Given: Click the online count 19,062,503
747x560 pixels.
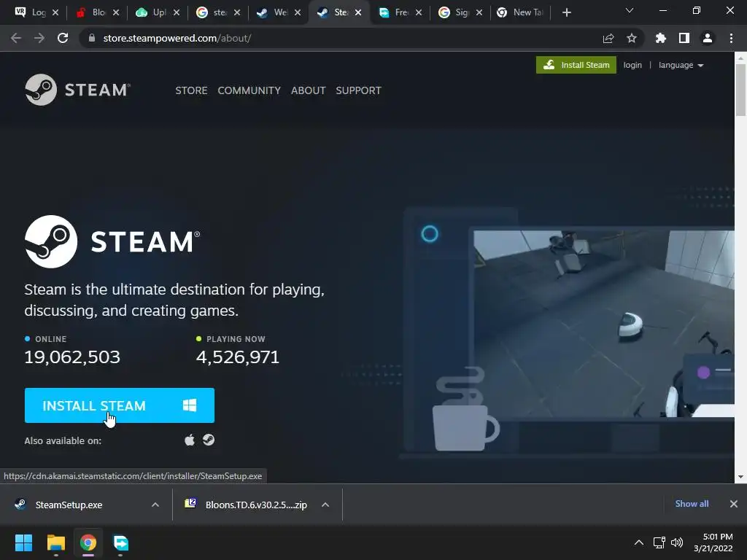Looking at the screenshot, I should tap(72, 357).
